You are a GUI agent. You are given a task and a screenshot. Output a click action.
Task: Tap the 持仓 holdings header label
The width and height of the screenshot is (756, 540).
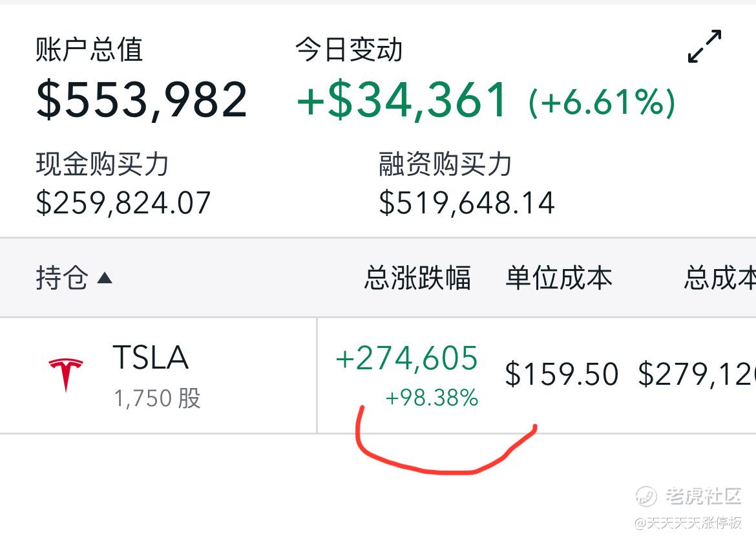tap(62, 278)
